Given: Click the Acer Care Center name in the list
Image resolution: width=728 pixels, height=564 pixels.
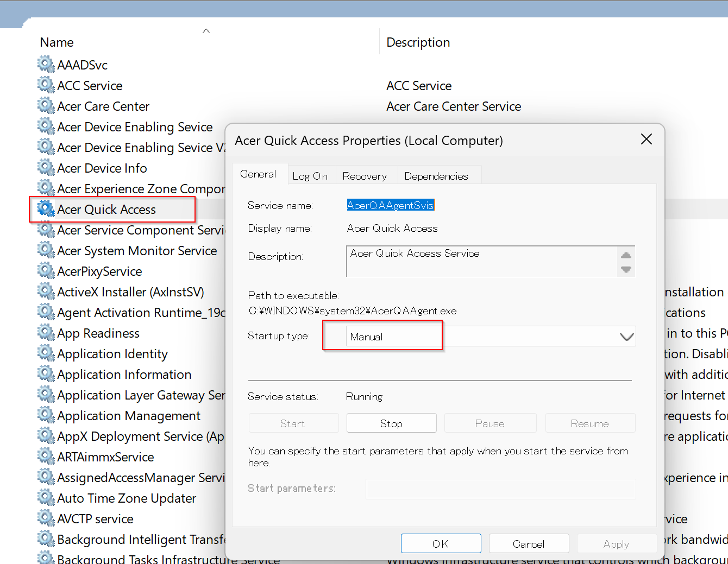Looking at the screenshot, I should 103,106.
